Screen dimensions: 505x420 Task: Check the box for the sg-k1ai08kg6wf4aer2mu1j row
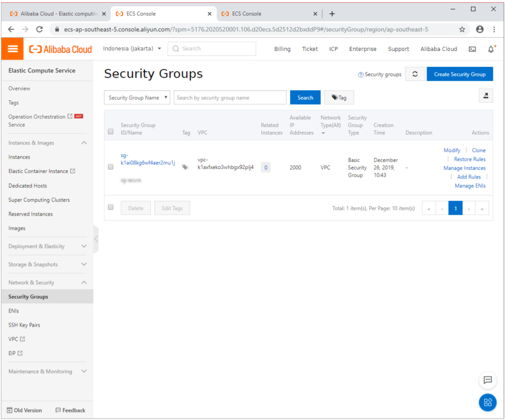click(111, 167)
